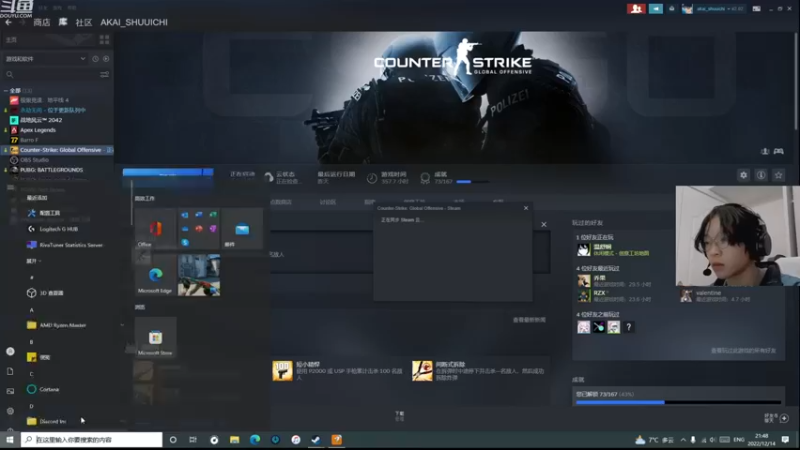Close the panel behind the sync dialog
The height and width of the screenshot is (450, 800).
tap(544, 224)
